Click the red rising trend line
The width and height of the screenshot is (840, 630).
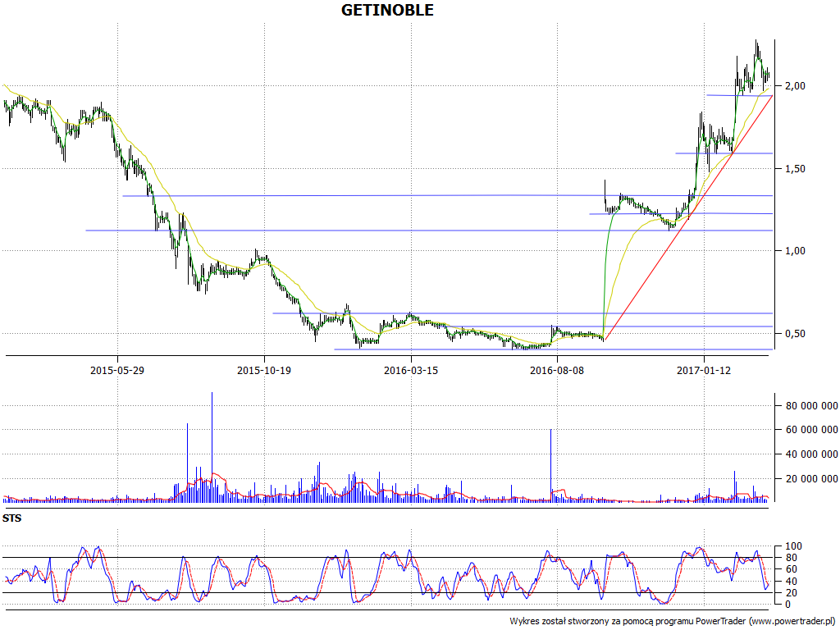[x=688, y=218]
